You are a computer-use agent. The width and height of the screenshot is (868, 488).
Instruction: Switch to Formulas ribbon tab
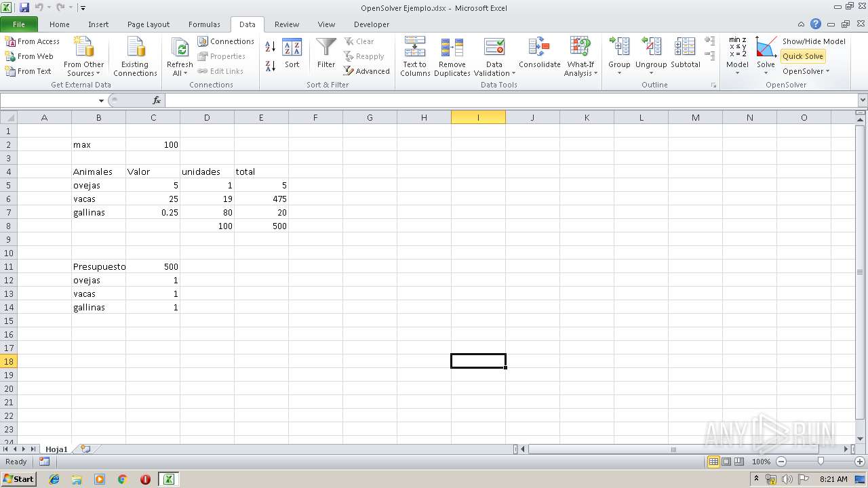(x=204, y=24)
